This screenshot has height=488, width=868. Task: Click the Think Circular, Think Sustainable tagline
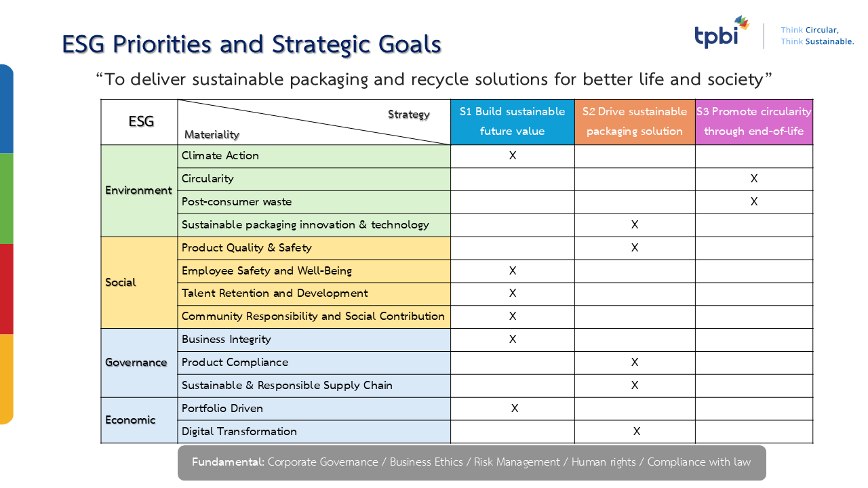coord(816,36)
